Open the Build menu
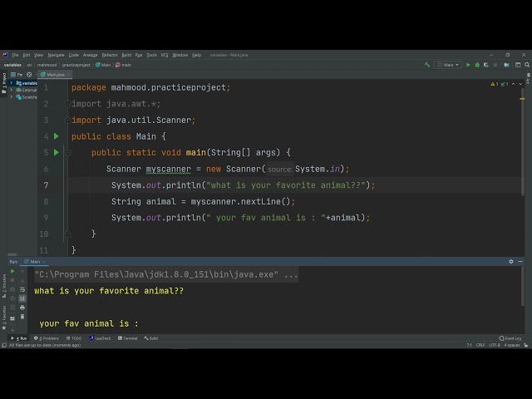The image size is (532, 399). click(126, 55)
